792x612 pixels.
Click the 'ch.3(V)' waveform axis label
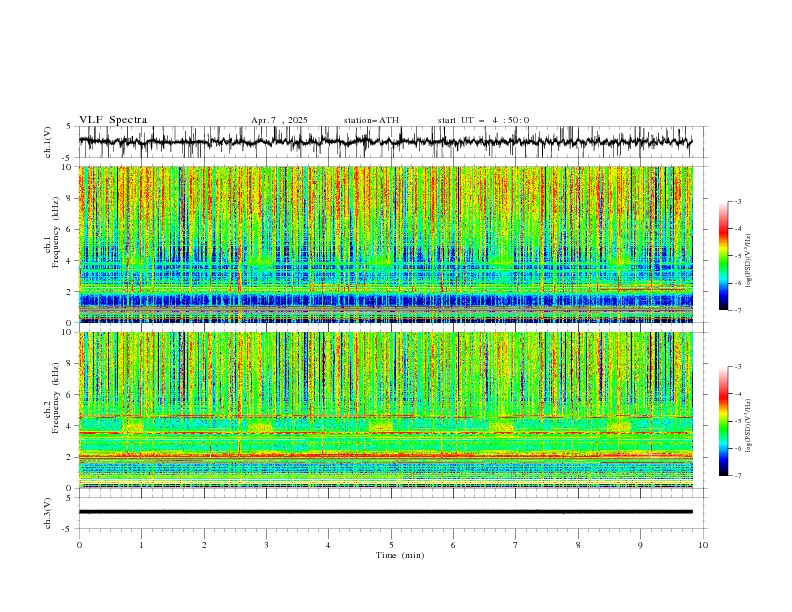pos(48,513)
